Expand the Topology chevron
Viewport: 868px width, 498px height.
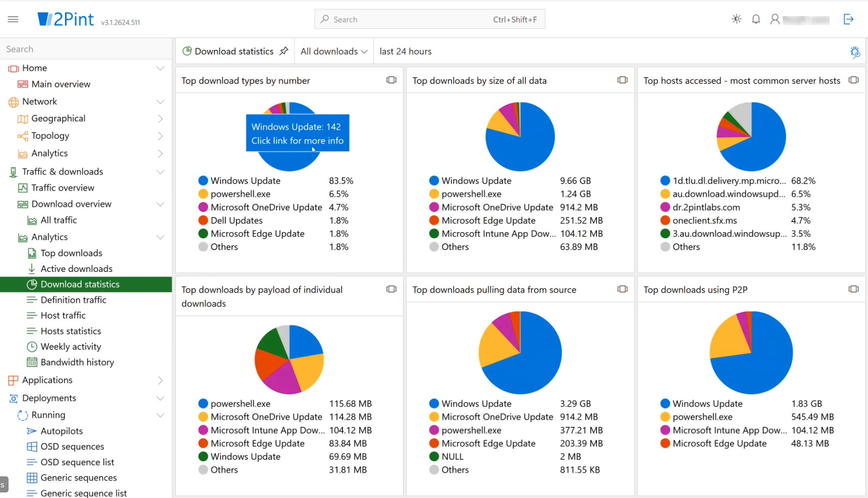[160, 136]
